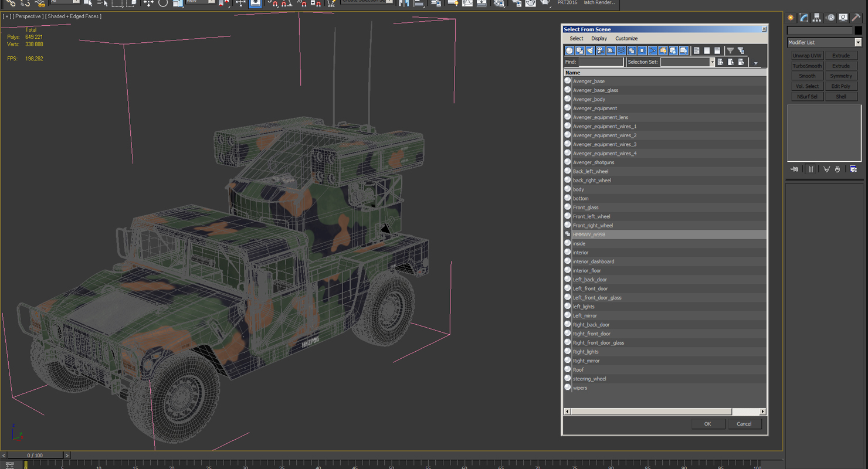The width and height of the screenshot is (868, 469).
Task: Toggle Display XRefs filter button
Action: coord(642,51)
